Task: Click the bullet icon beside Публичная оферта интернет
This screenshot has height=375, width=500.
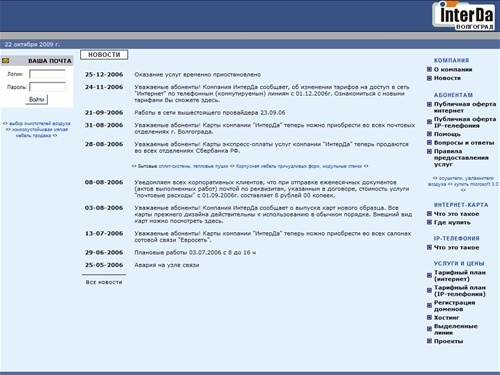Action: pyautogui.click(x=429, y=104)
